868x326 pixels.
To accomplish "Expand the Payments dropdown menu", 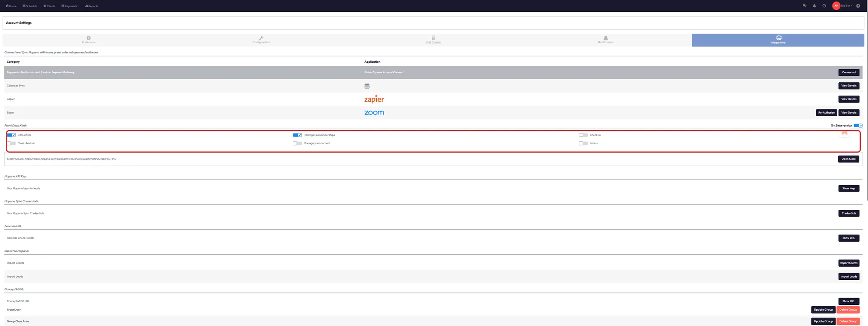I will click(70, 6).
